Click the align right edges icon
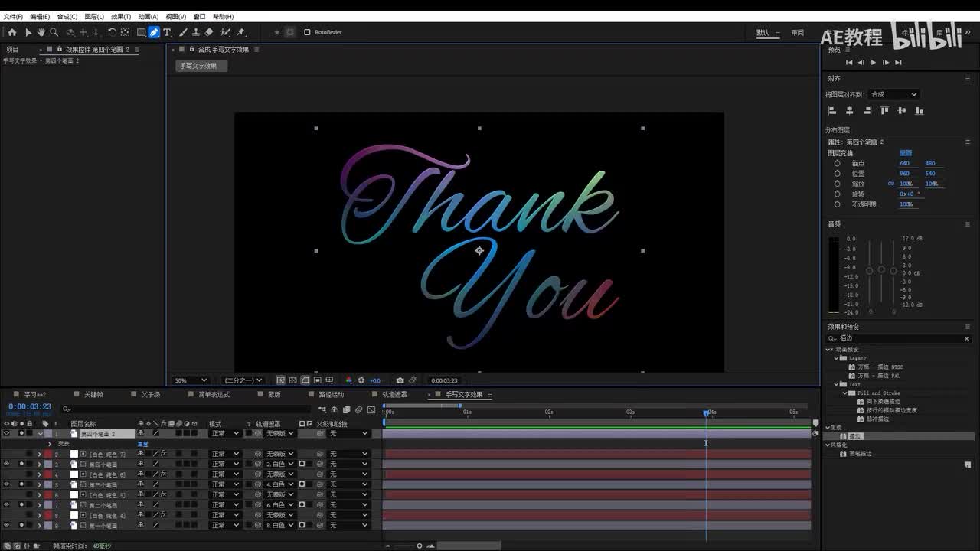 867,111
